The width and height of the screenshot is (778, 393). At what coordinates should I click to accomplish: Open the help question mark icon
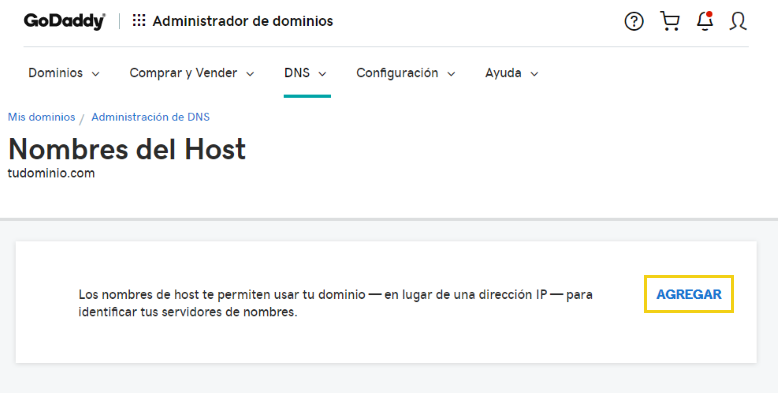(x=634, y=21)
